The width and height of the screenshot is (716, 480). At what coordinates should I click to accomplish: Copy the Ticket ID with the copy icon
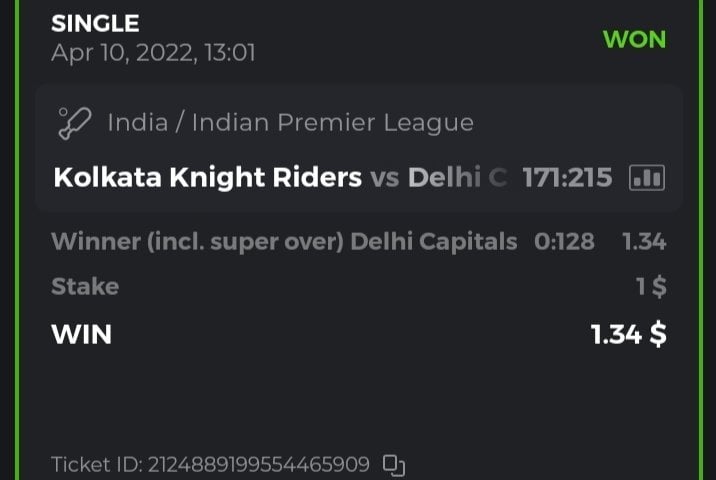pyautogui.click(x=394, y=464)
